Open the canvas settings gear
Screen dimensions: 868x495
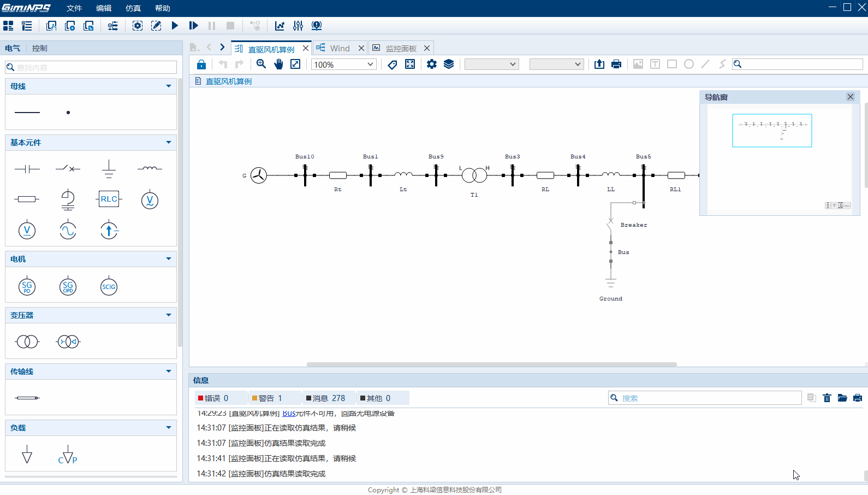click(432, 64)
